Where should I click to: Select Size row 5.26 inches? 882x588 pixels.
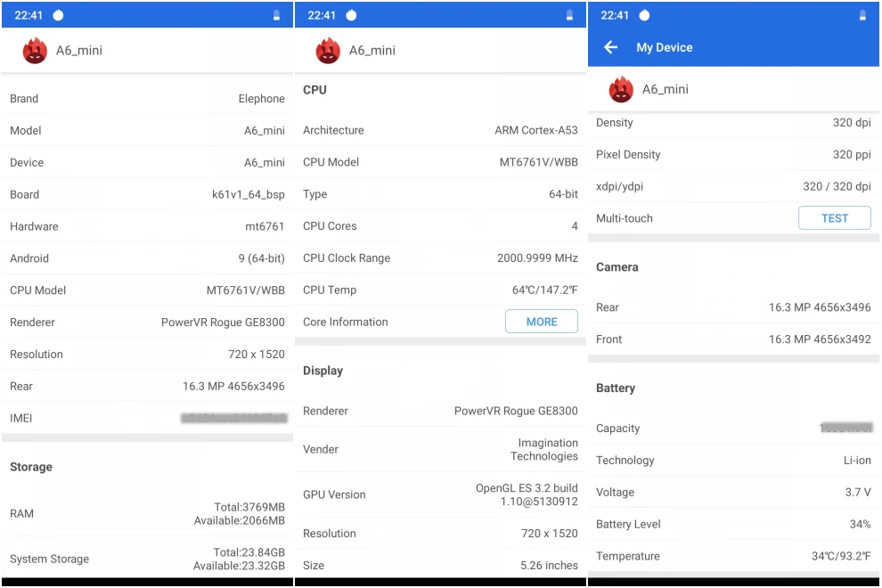(x=440, y=565)
